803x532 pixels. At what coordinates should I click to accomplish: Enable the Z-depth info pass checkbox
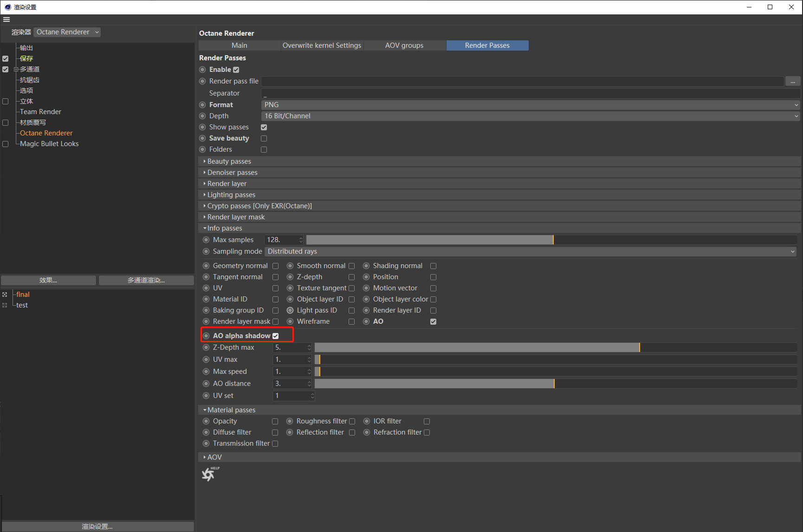[352, 277]
